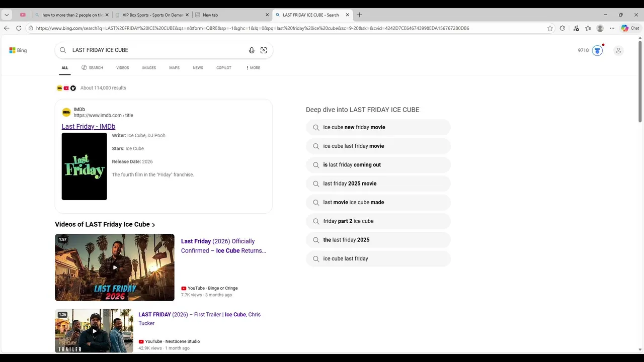The height and width of the screenshot is (362, 644).
Task: Click IMDb source favicon in result card
Action: point(66,112)
